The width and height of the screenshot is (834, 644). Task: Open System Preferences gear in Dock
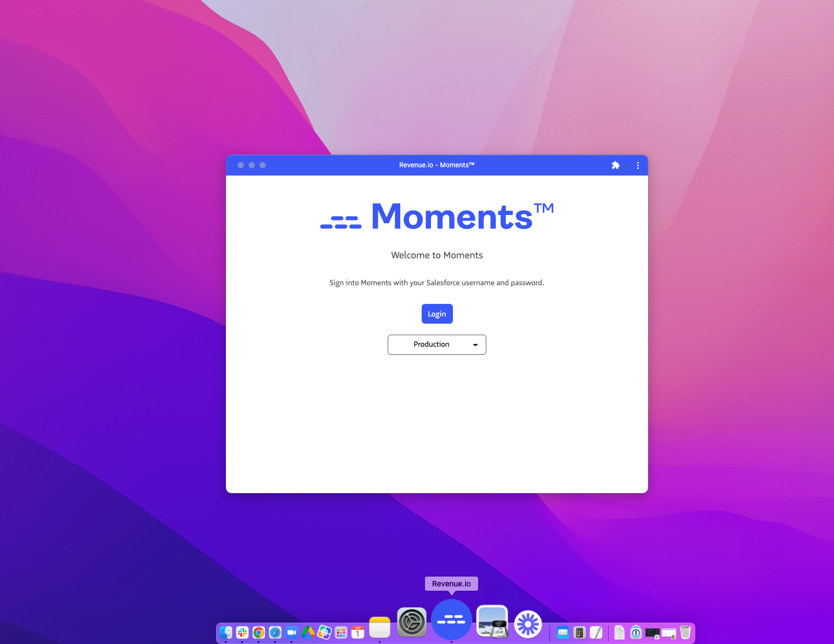tap(412, 622)
